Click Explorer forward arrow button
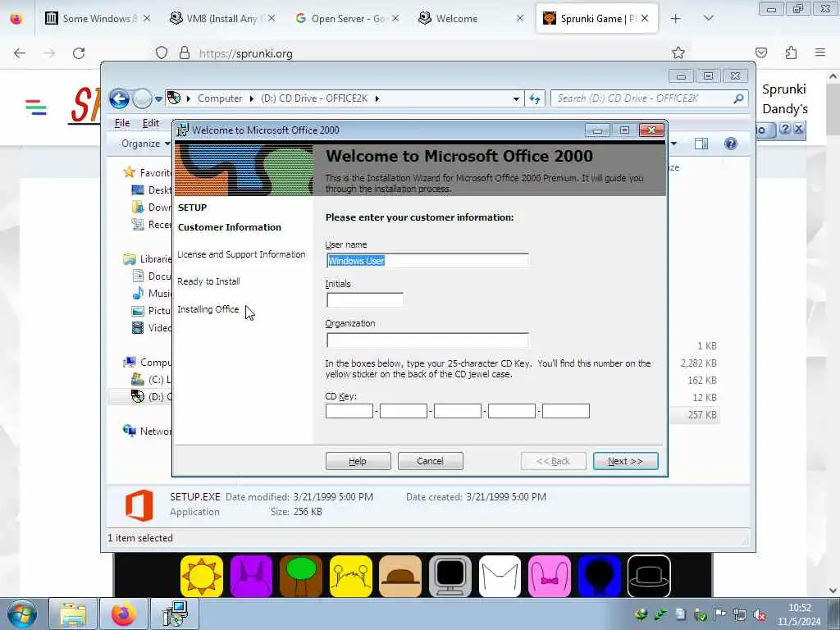This screenshot has width=840, height=630. point(142,98)
